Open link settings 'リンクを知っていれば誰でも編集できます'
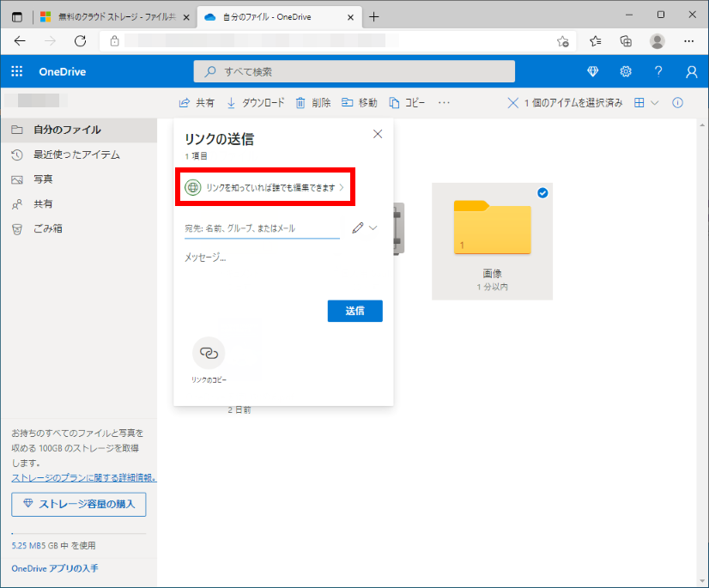Image resolution: width=709 pixels, height=588 pixels. [x=264, y=187]
